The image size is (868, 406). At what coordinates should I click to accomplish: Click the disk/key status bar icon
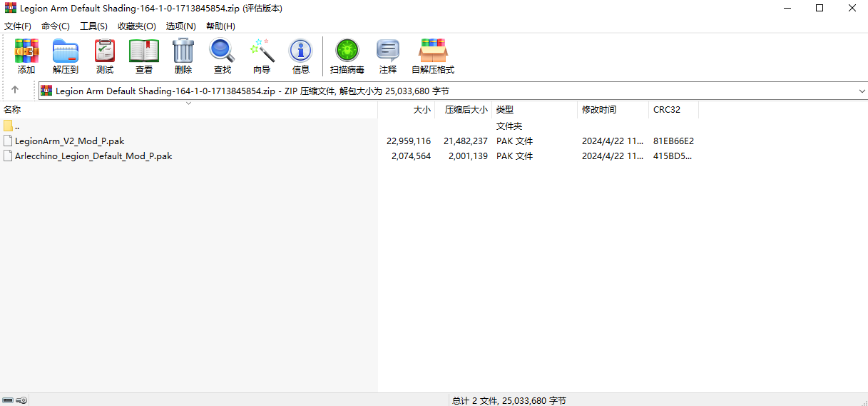pos(15,400)
